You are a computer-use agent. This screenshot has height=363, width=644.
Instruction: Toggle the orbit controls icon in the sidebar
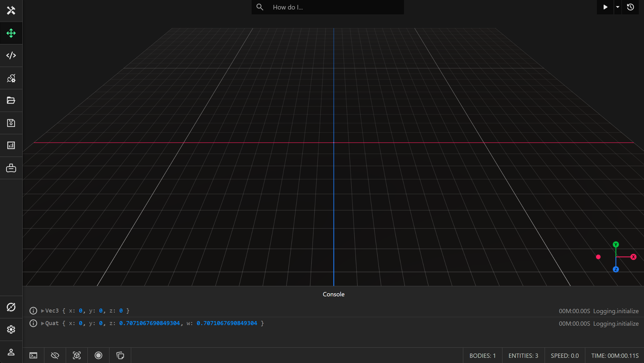click(11, 307)
